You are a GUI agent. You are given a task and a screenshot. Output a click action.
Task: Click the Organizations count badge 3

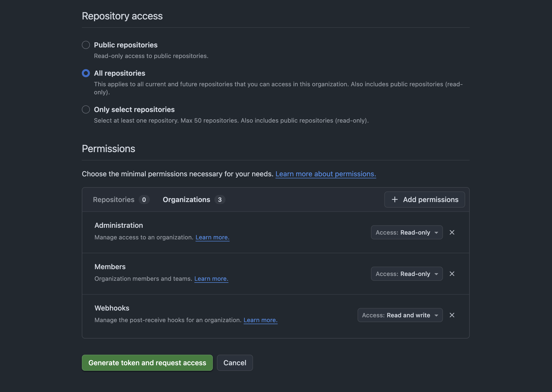point(220,200)
